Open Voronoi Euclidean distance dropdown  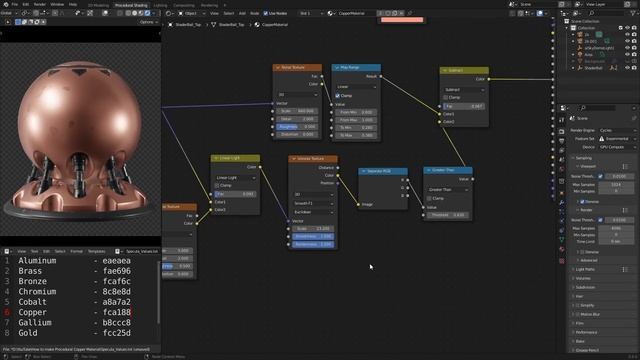(x=313, y=212)
